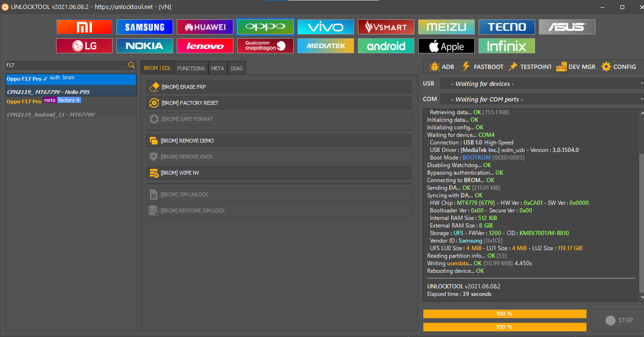Viewport: 644px width, 337px height.
Task: Run [BROM] FACTORY RESET
Action: pyautogui.click(x=279, y=103)
